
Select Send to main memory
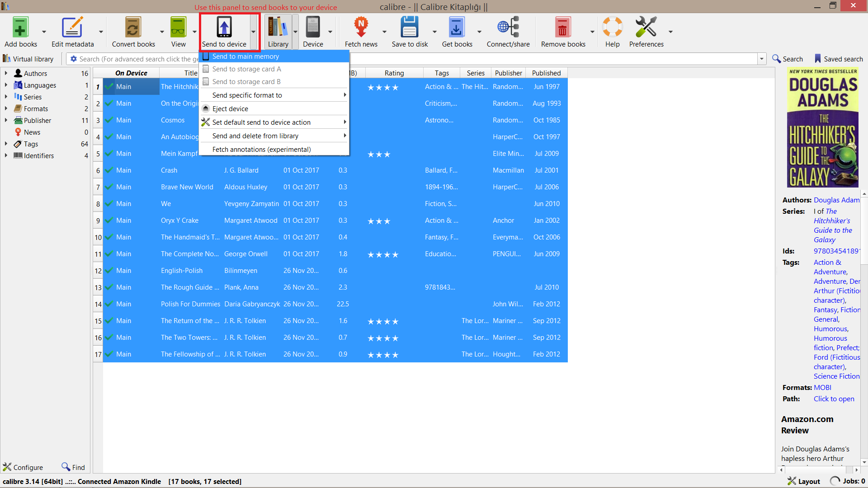274,56
